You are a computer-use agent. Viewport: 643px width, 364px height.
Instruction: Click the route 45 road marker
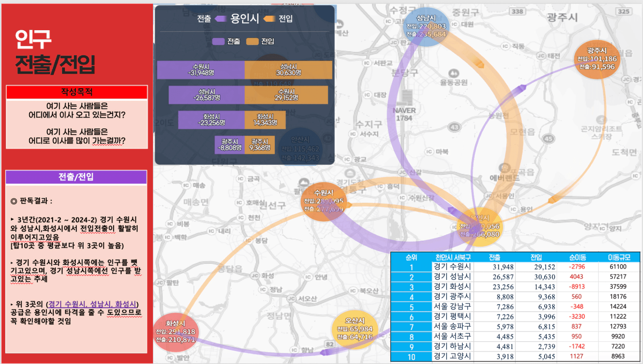coord(548,138)
